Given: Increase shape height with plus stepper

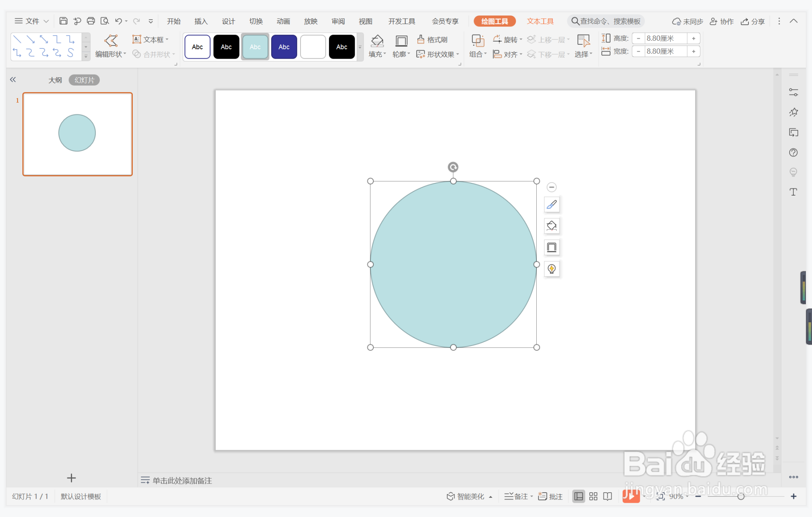Looking at the screenshot, I should pos(693,38).
